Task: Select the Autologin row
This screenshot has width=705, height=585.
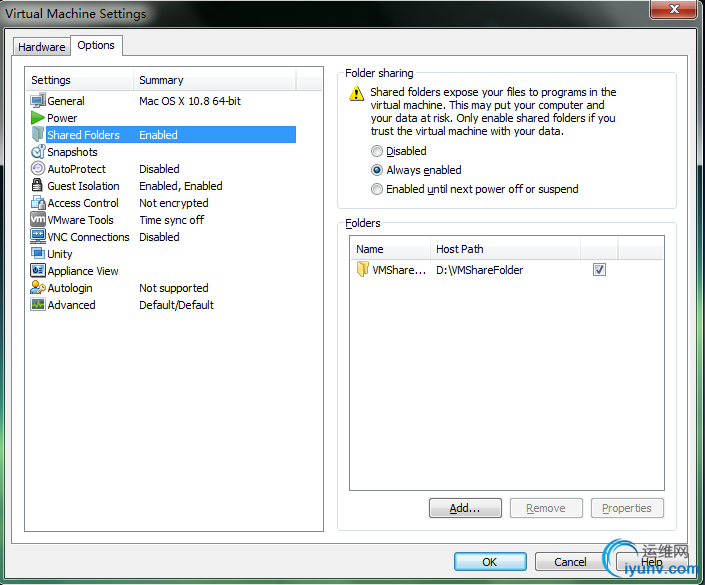Action: pyautogui.click(x=163, y=288)
